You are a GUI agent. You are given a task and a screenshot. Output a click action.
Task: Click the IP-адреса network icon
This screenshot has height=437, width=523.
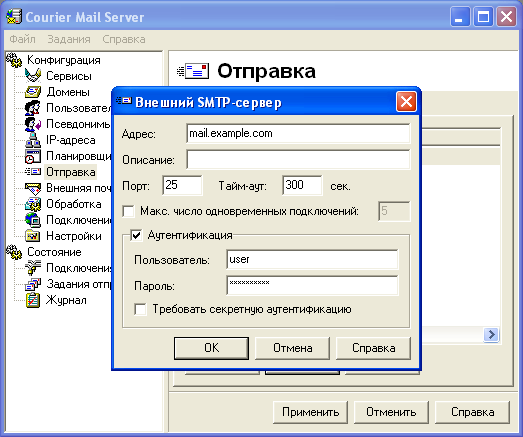pyautogui.click(x=33, y=140)
